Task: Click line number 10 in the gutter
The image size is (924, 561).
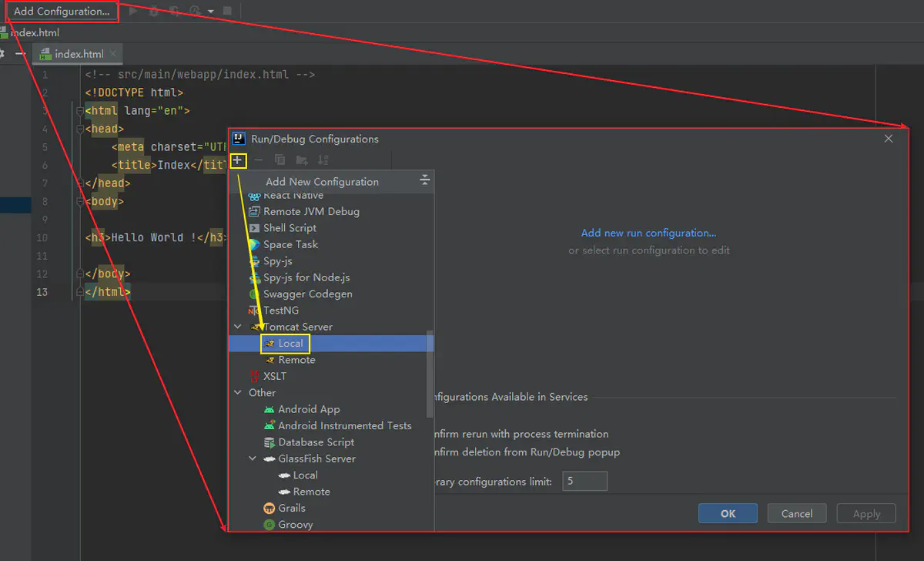Action: point(42,237)
